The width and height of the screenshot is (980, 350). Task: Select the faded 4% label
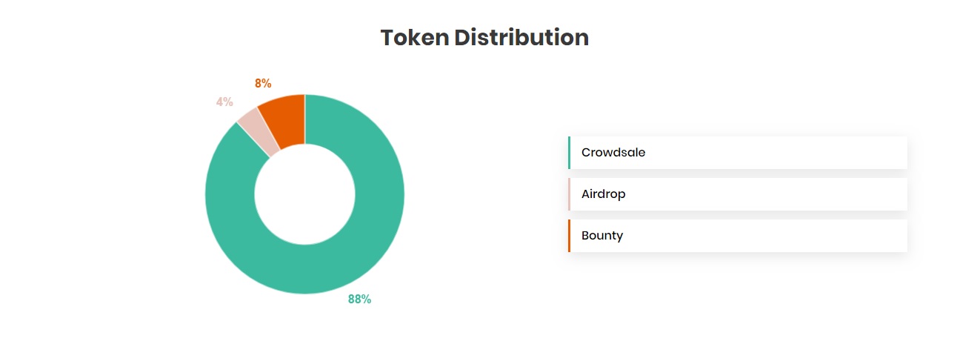click(224, 102)
